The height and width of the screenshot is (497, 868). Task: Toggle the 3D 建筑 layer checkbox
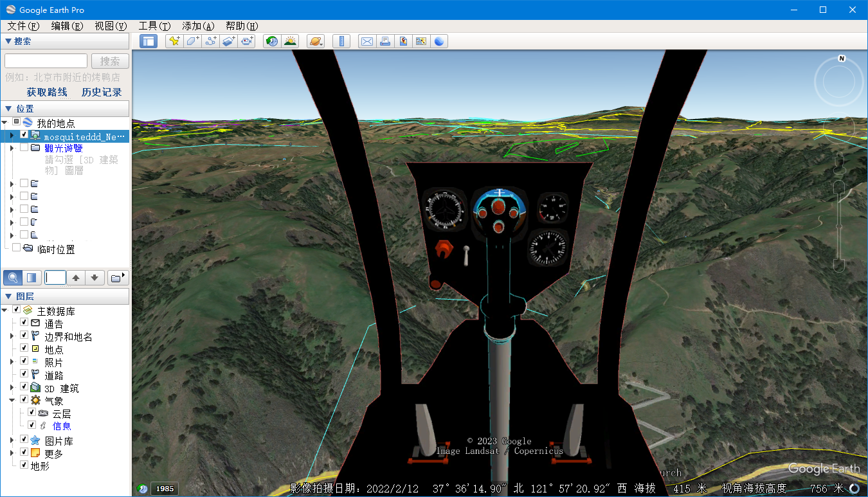click(x=24, y=387)
